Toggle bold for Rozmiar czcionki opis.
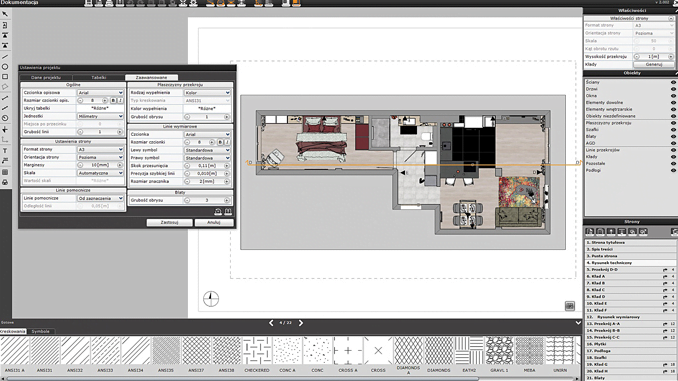 coord(113,100)
